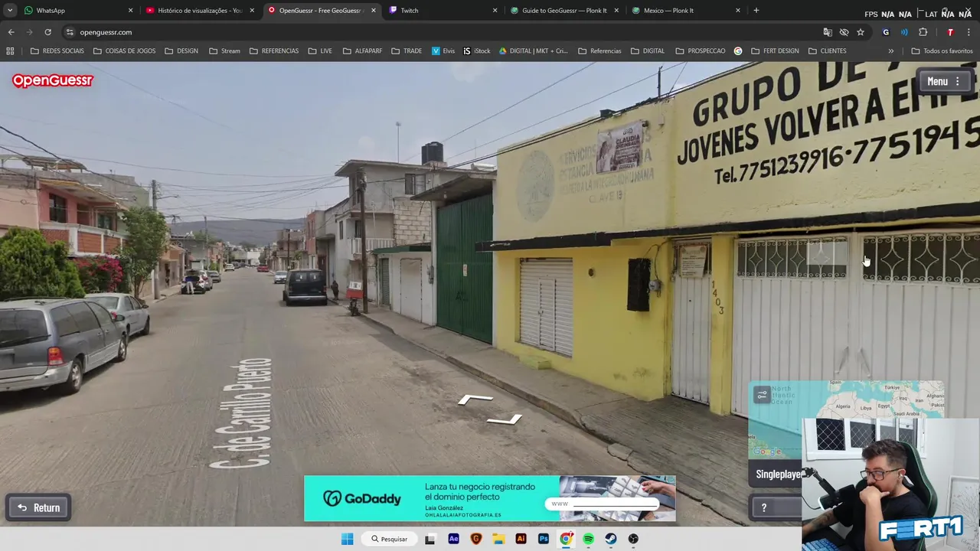Open Todos os favoritos folder

click(942, 51)
